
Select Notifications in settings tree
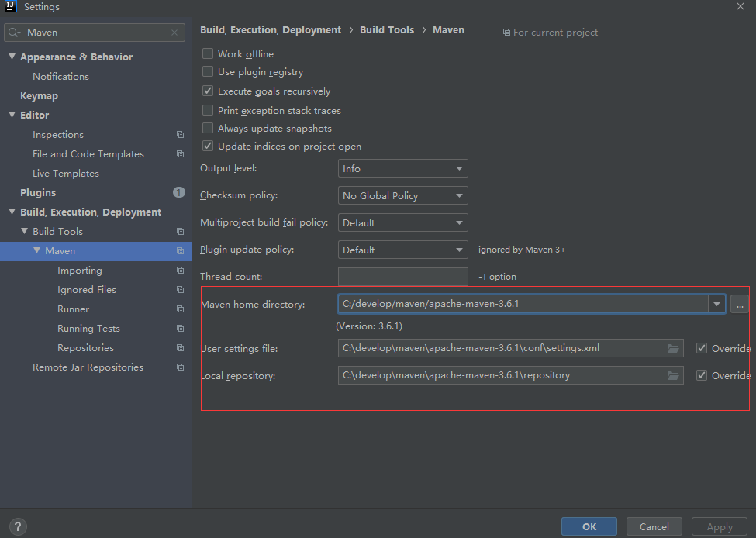coord(60,76)
